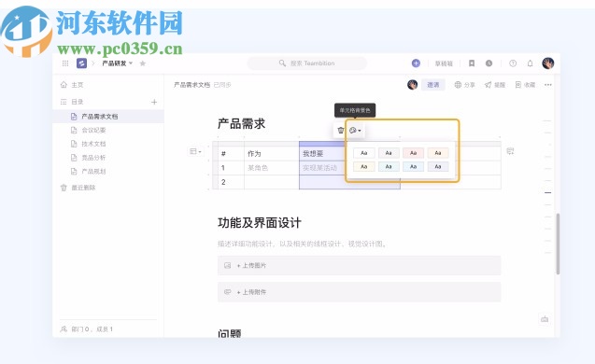Click the purple plus create button
The image size is (595, 364).
pyautogui.click(x=416, y=63)
